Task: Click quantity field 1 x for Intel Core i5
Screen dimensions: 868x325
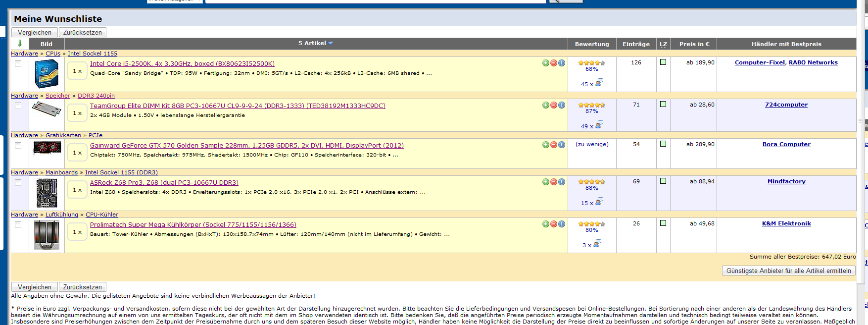Action: [77, 71]
